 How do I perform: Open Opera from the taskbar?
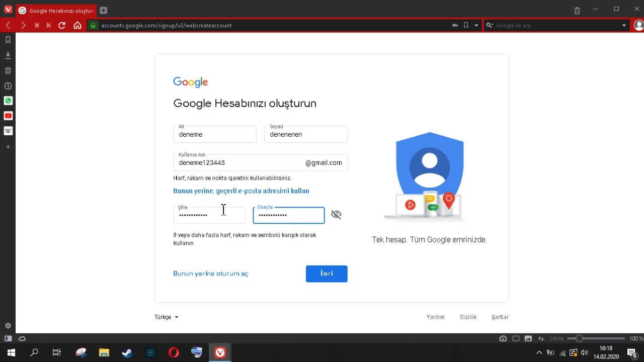coord(174,352)
